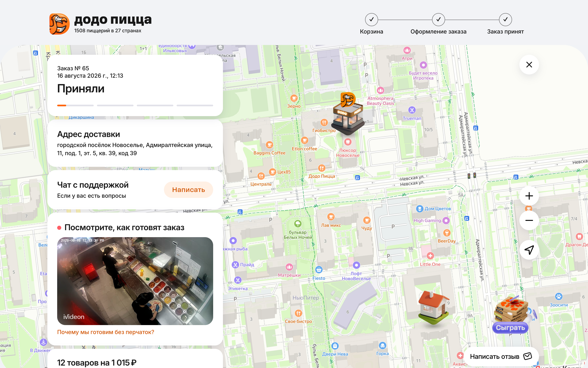Screen dimensions: 588x368
Task: Click the '12 товаров на 1 015 ₽' summary
Action: click(x=97, y=363)
